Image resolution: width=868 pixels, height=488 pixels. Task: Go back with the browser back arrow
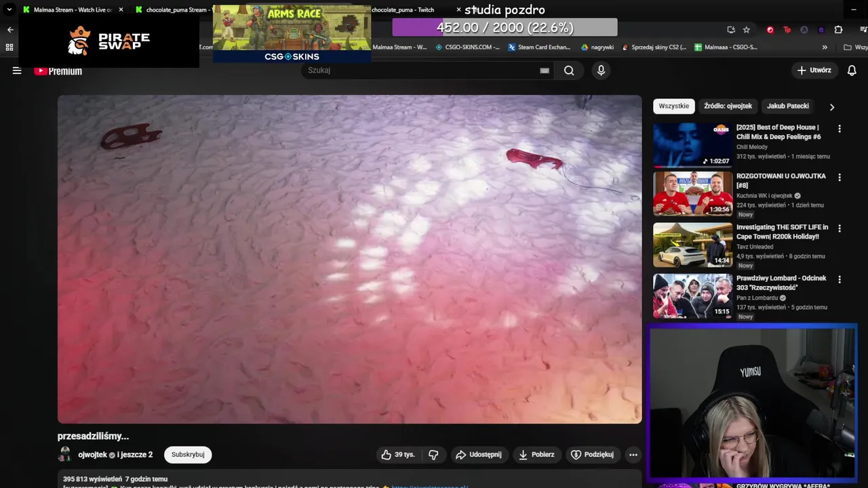point(9,30)
